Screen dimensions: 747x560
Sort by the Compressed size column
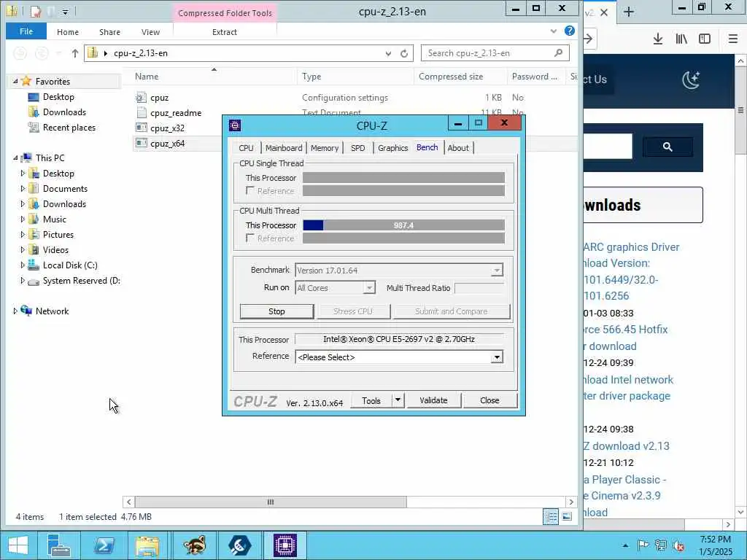451,76
